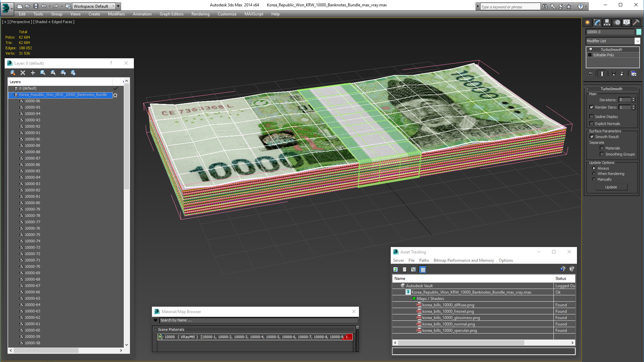Increase the Iterations spinner value
This screenshot has height=362, width=644.
pos(633,99)
